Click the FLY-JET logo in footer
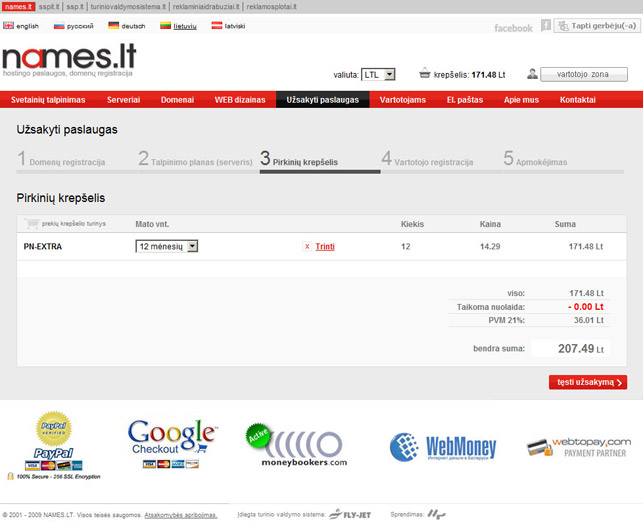The image size is (643, 527). tap(350, 514)
